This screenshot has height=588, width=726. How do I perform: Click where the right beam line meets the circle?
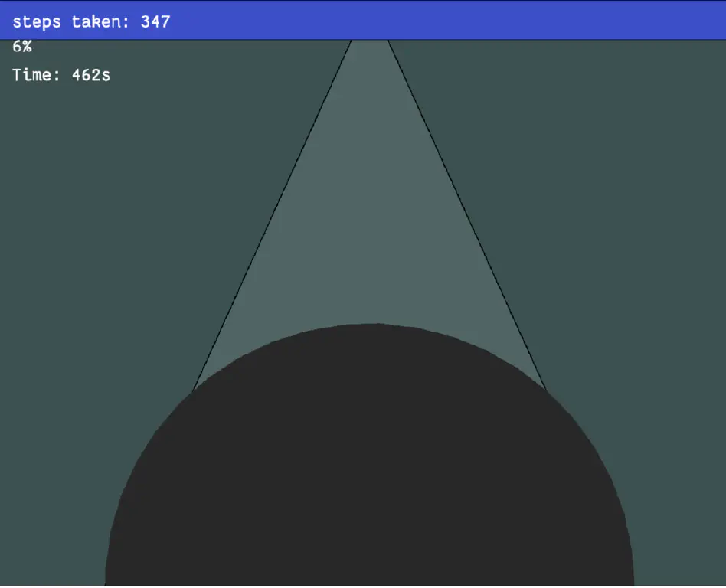tap(545, 390)
